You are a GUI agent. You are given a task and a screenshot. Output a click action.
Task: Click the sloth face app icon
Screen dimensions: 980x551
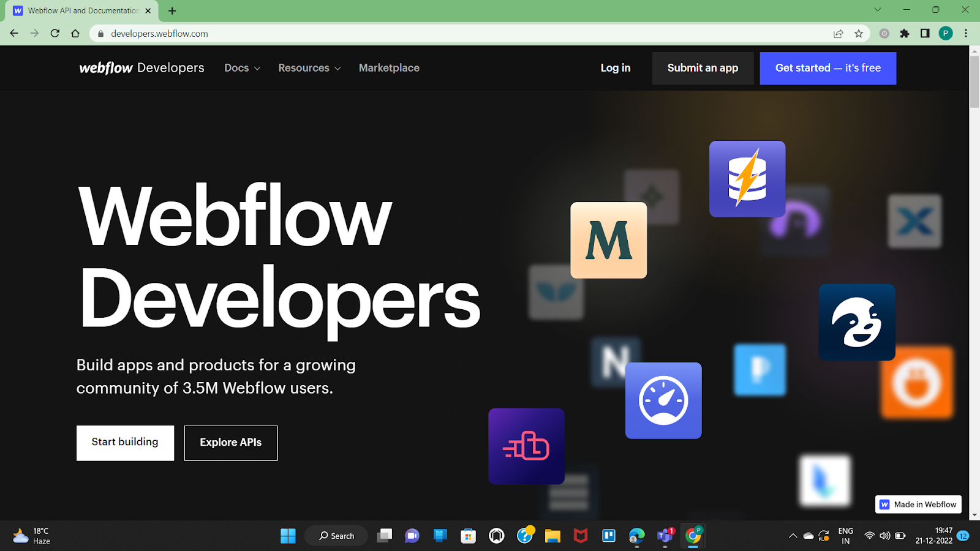(x=857, y=322)
